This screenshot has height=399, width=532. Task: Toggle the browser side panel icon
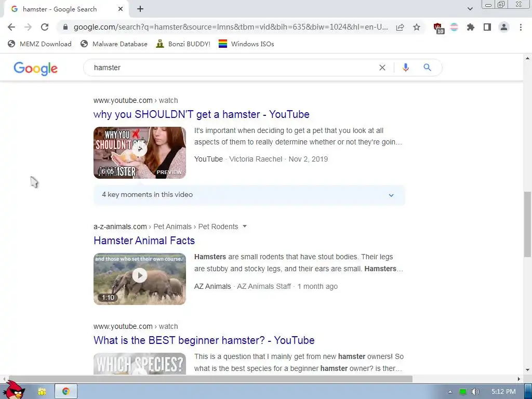click(487, 27)
